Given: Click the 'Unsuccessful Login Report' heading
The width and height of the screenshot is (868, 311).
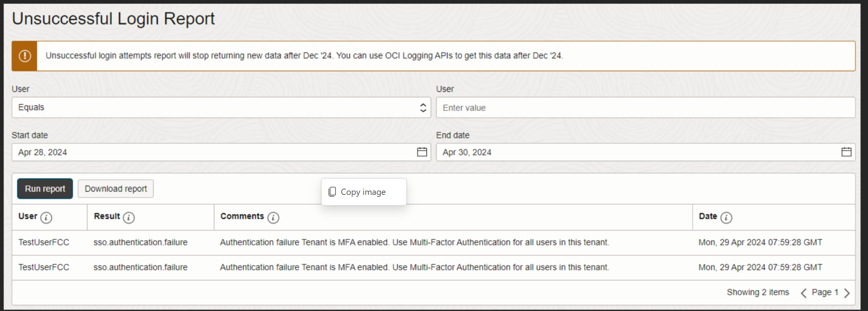Looking at the screenshot, I should [113, 19].
